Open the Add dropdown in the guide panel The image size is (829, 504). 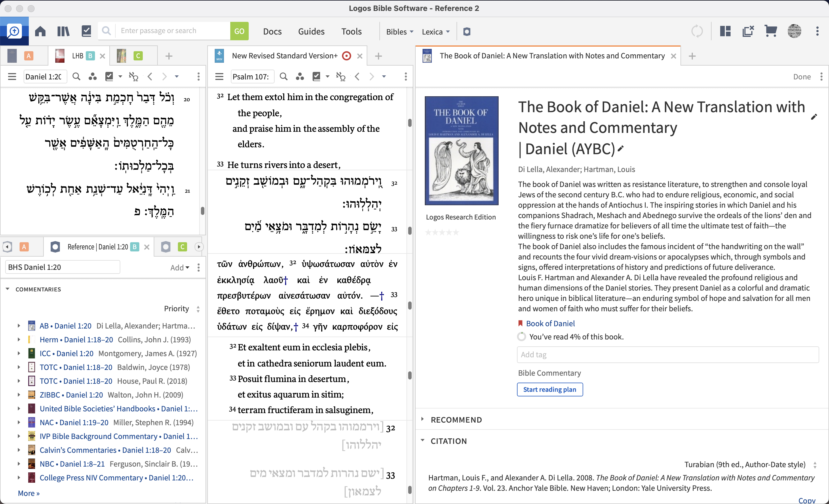tap(180, 267)
